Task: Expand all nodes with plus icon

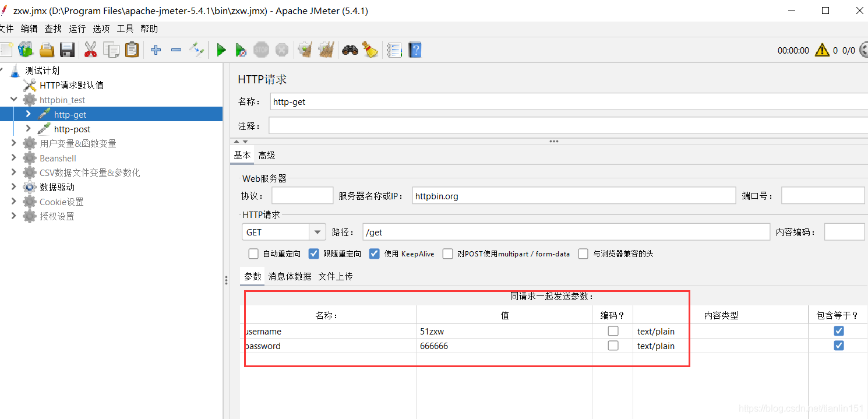Action: (156, 50)
